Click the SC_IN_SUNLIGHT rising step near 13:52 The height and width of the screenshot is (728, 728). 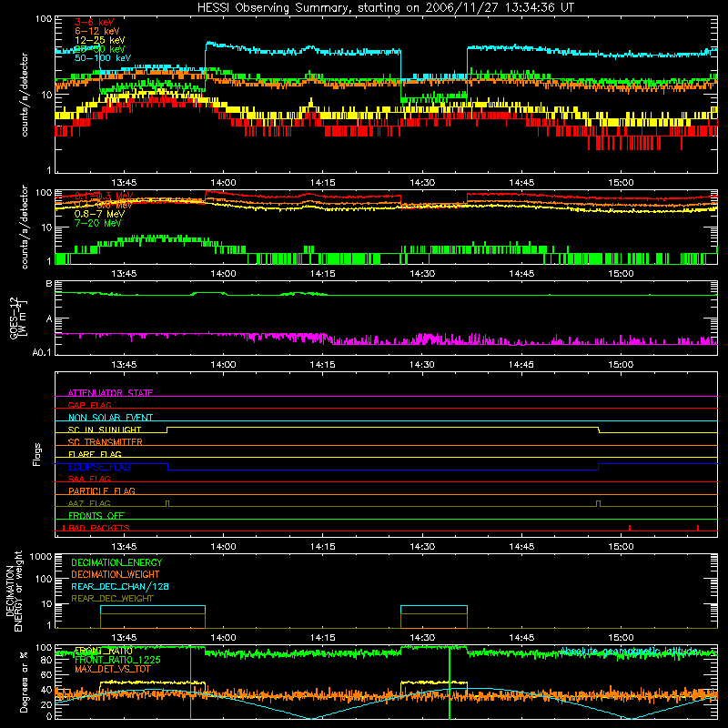167,430
